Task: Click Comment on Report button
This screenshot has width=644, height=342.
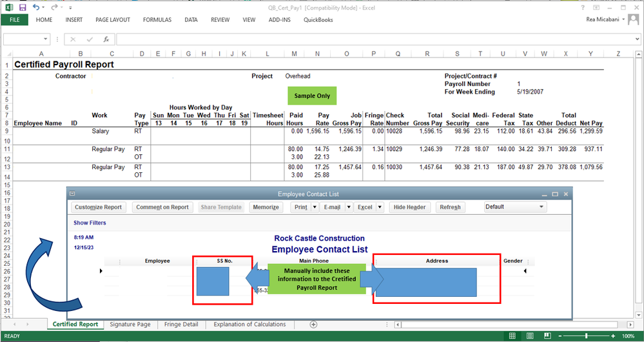Action: [x=162, y=207]
